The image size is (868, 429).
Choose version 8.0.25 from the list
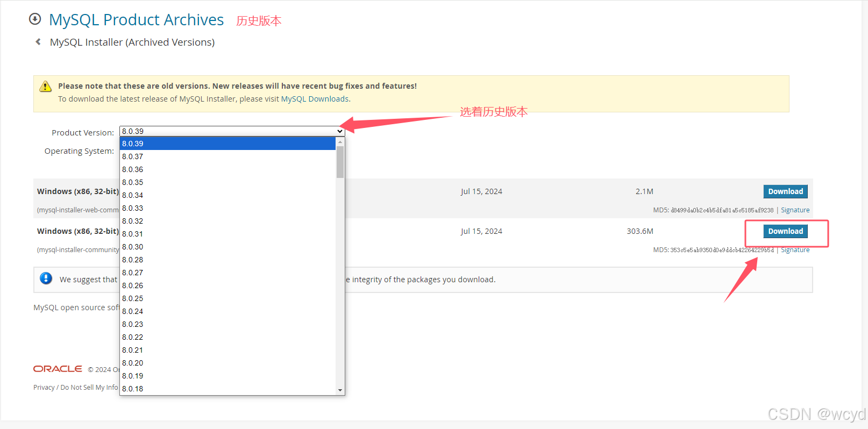pyautogui.click(x=133, y=298)
